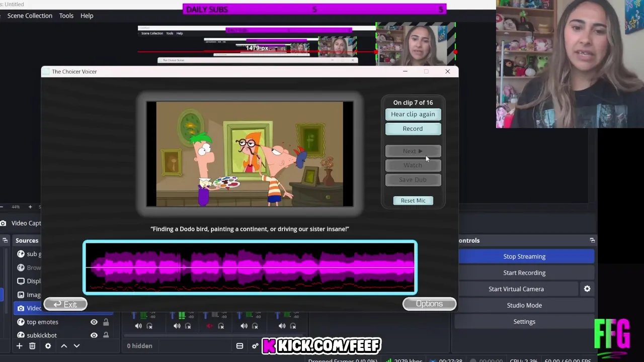This screenshot has width=644, height=362.
Task: Click the 'On clip 7 of 16' text
Action: point(413,103)
